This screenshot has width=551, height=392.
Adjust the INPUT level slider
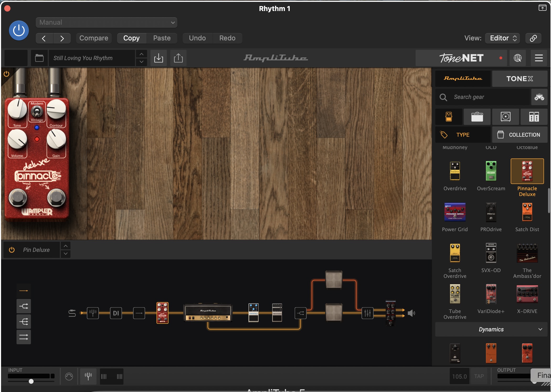point(31,381)
